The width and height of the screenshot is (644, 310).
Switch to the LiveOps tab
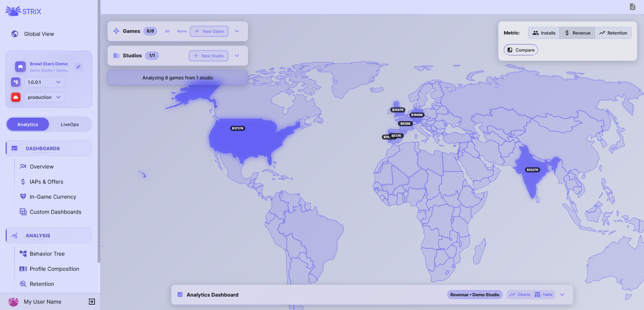pyautogui.click(x=70, y=124)
